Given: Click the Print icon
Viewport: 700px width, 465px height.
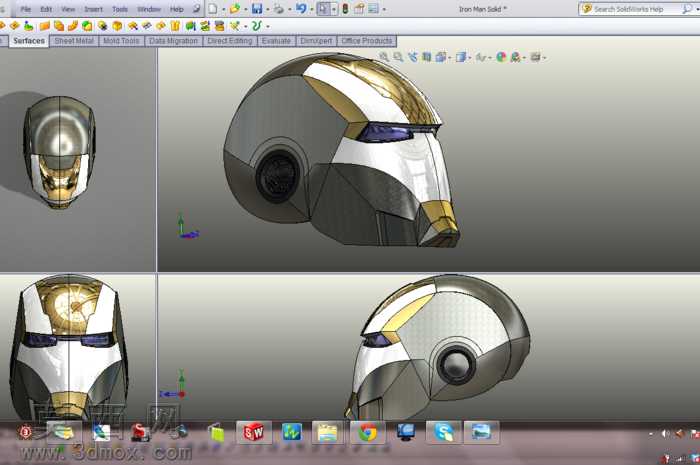Looking at the screenshot, I should tap(279, 8).
